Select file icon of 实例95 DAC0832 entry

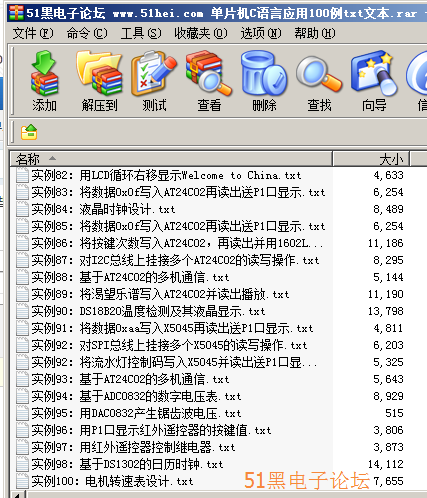point(22,413)
